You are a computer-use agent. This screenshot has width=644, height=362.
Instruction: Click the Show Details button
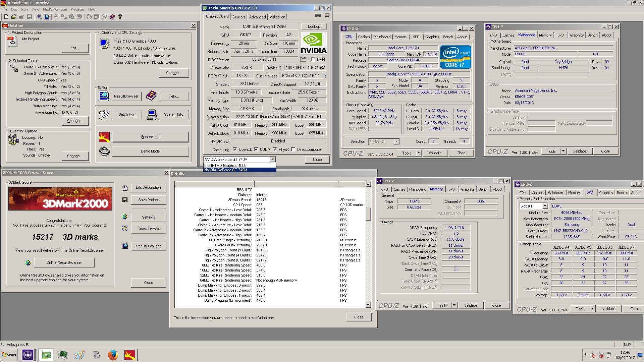[x=148, y=229]
